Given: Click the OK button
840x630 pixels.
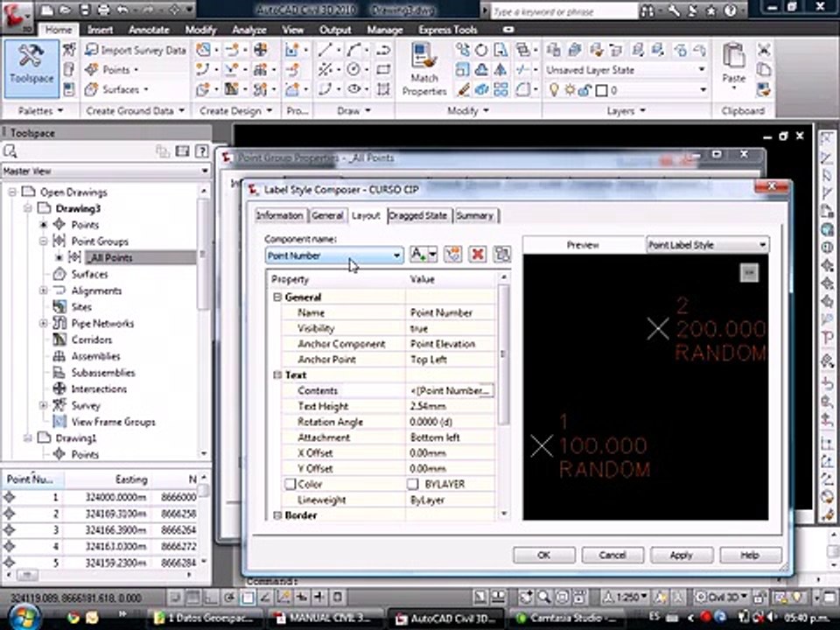Looking at the screenshot, I should 543,555.
